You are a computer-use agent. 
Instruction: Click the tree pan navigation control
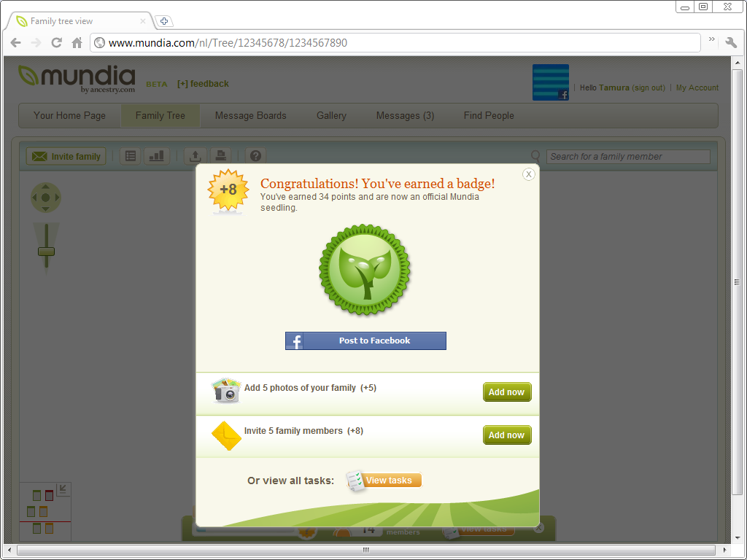point(46,198)
